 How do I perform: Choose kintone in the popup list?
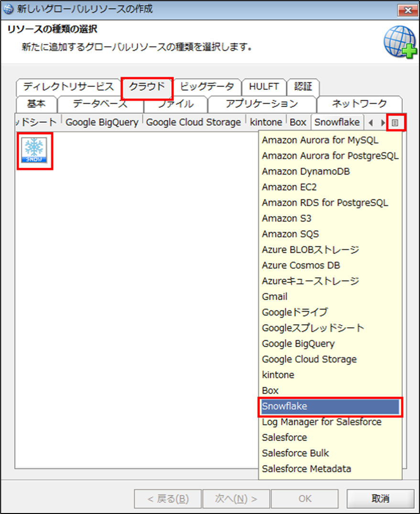[x=330, y=375]
